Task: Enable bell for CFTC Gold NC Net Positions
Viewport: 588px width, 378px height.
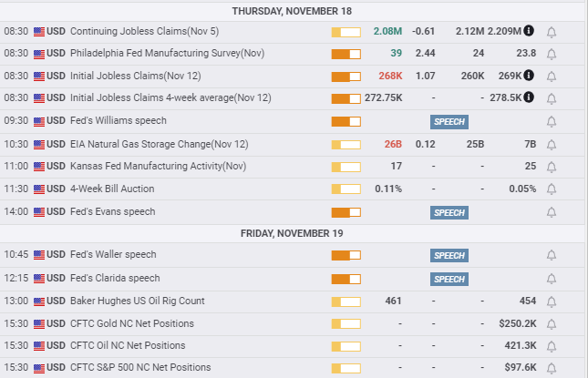Action: point(552,323)
